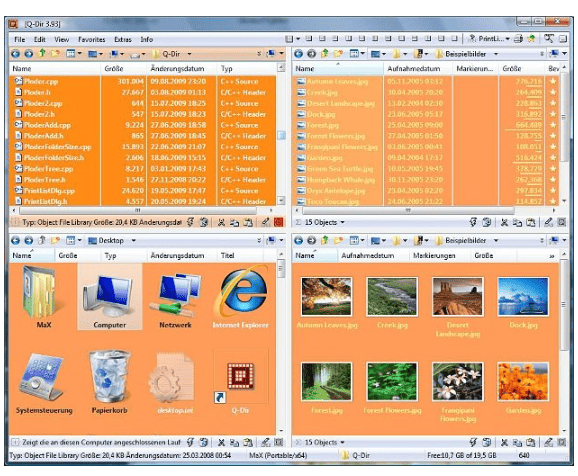Click the Q-Dir entry in bottom status bar

[x=356, y=455]
